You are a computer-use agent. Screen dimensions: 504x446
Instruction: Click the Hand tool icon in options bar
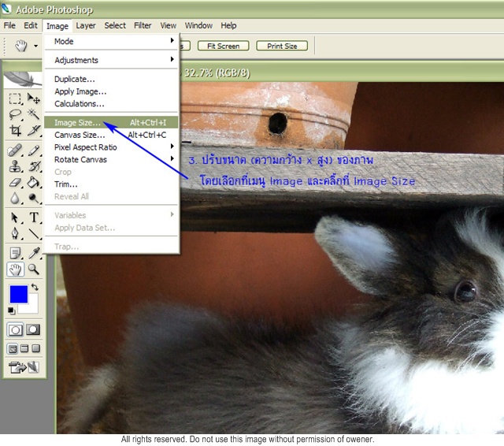click(x=21, y=46)
